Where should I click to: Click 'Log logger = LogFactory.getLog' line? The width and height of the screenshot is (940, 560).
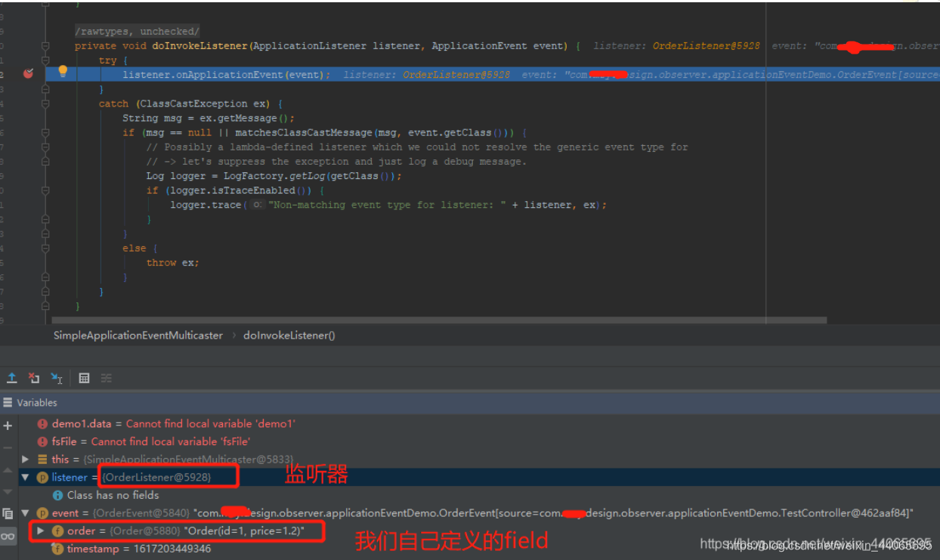pyautogui.click(x=274, y=176)
